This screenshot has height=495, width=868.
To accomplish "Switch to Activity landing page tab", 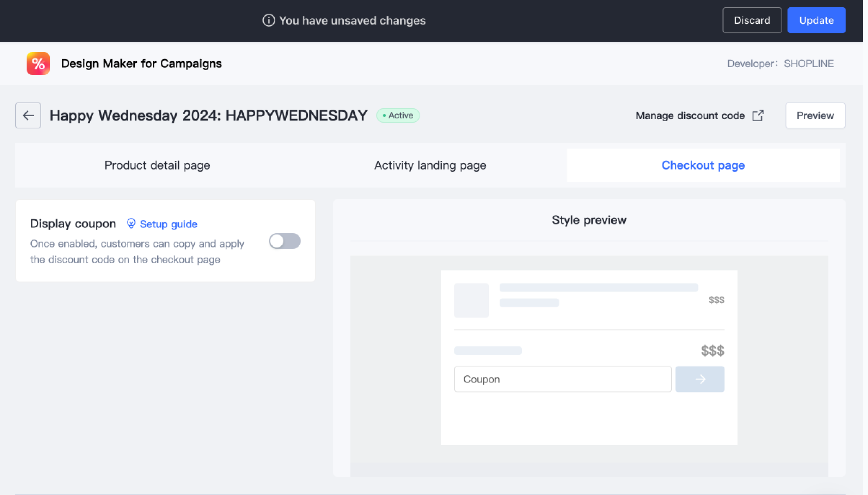I will tap(430, 165).
